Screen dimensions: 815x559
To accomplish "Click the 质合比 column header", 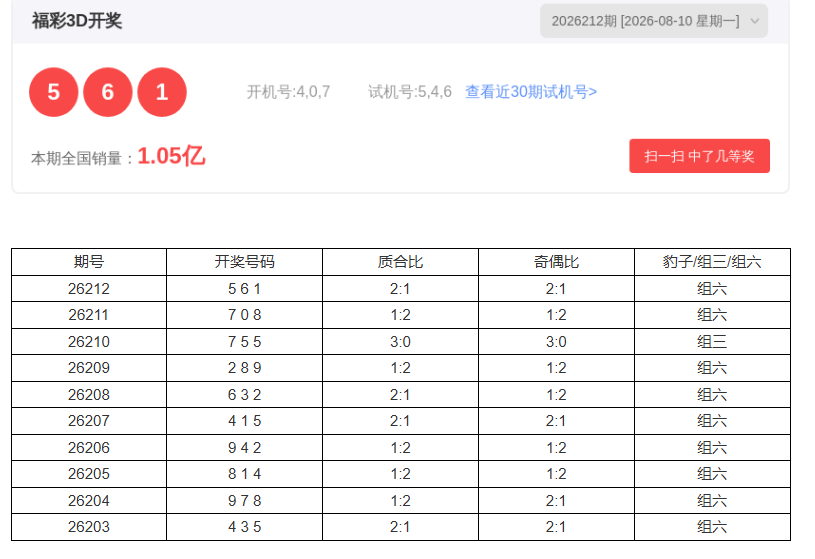I will click(x=400, y=262).
